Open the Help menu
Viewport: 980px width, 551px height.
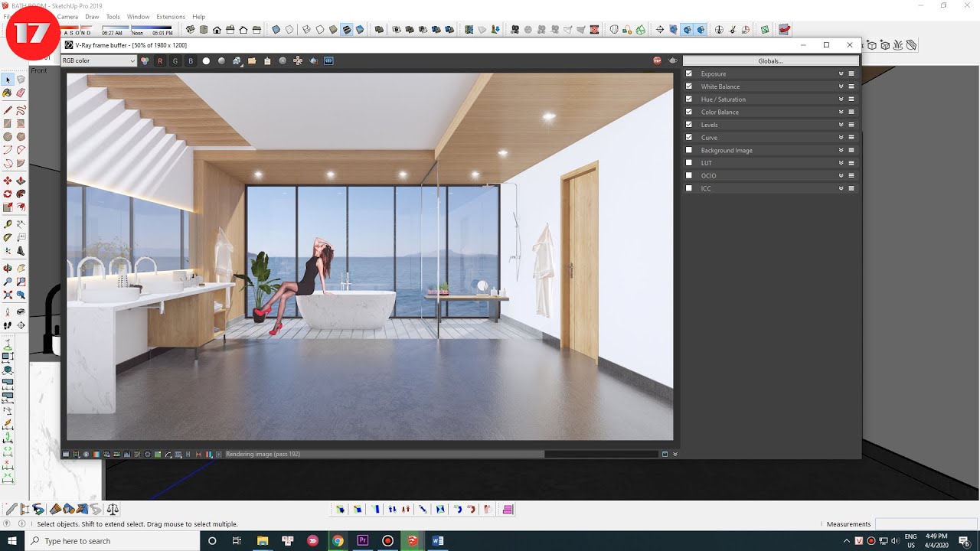198,16
